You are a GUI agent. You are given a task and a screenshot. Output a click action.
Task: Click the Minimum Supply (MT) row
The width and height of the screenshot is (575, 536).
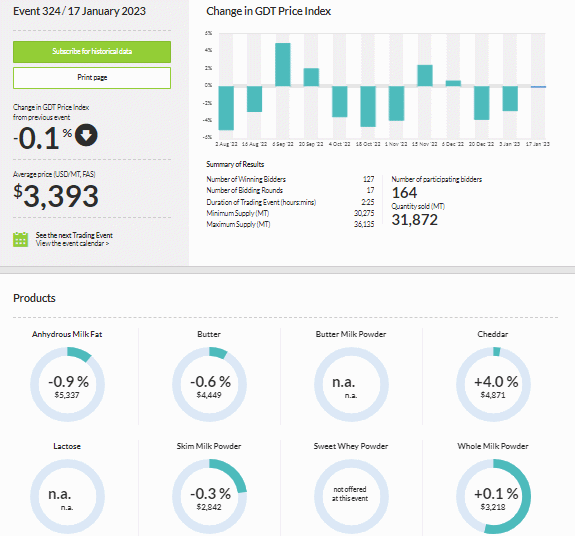pos(290,213)
